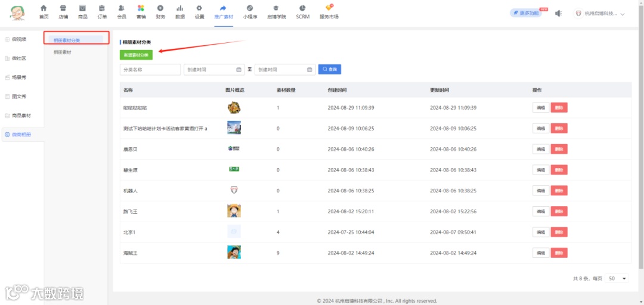Click the 机器人 row thumbnail

[x=234, y=190]
